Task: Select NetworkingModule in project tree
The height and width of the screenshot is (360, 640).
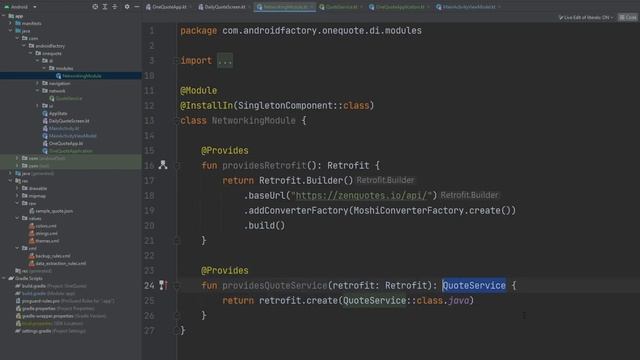Action: (x=82, y=76)
